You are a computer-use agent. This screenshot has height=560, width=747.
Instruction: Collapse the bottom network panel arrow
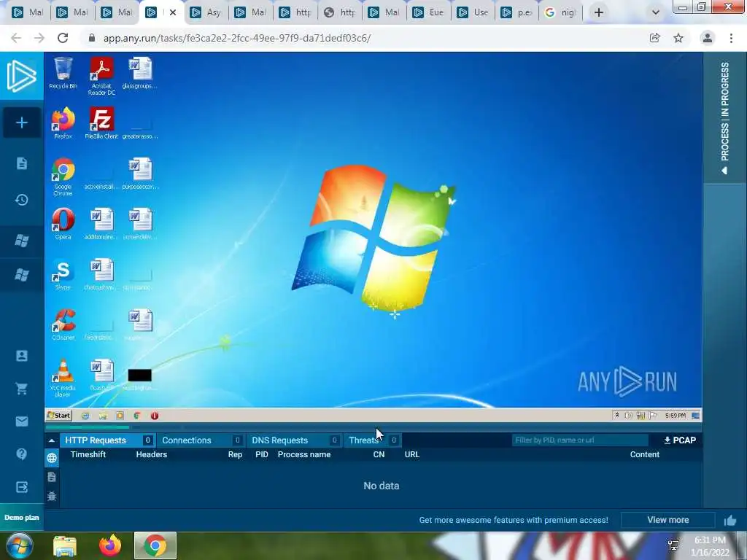pyautogui.click(x=52, y=440)
